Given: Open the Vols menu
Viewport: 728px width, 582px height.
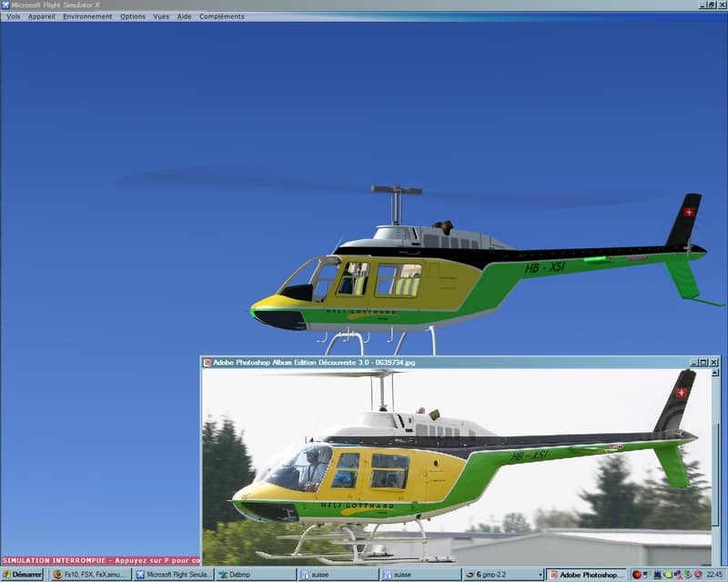Looking at the screenshot, I should coord(12,15).
